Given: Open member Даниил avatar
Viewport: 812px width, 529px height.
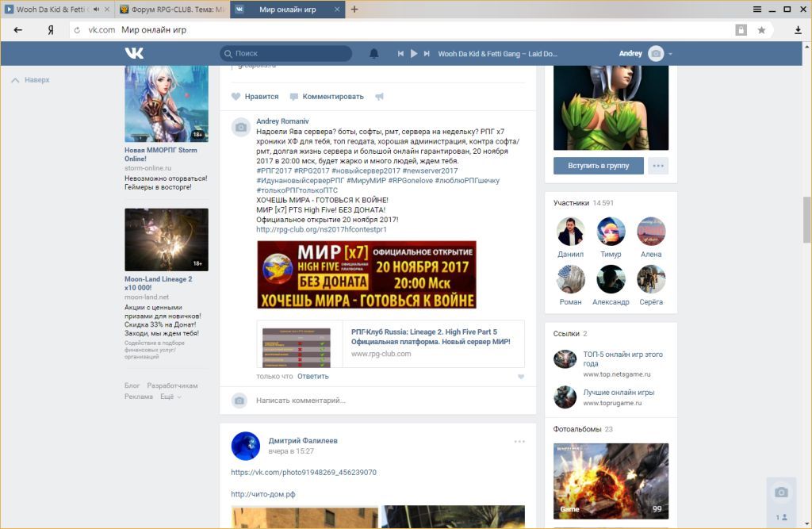Looking at the screenshot, I should (571, 231).
